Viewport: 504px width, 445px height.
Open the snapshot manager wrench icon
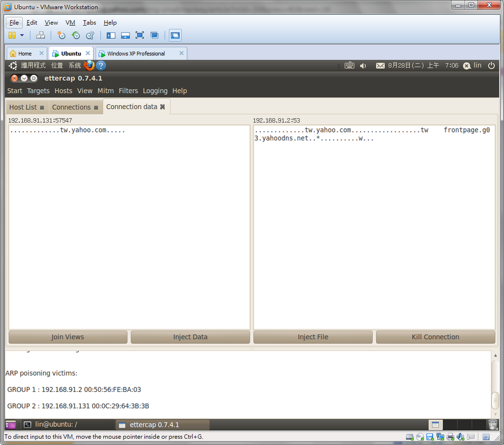(x=91, y=35)
